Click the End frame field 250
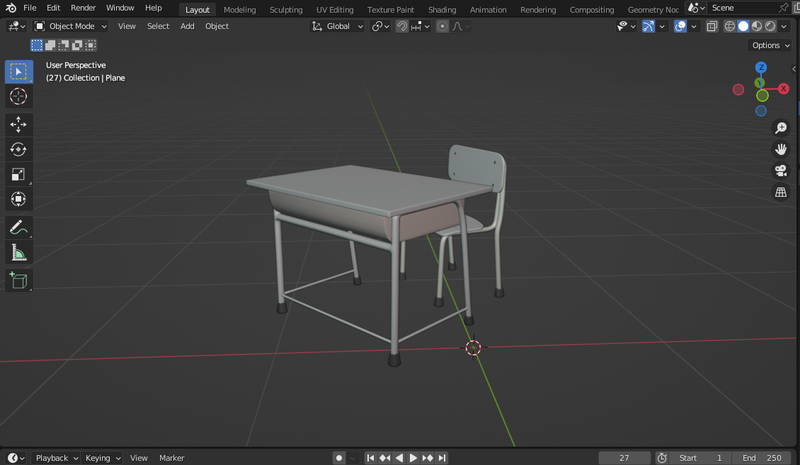800x465 pixels. click(762, 458)
